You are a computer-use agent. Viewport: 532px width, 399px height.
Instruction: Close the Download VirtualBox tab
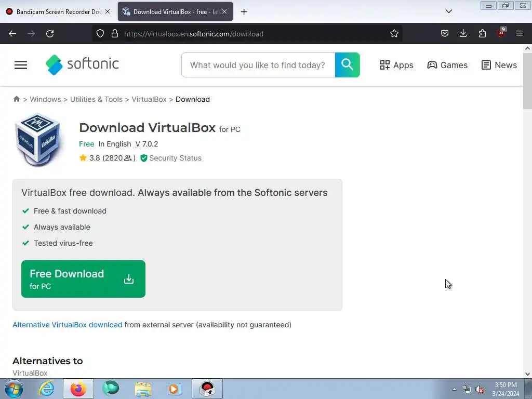(224, 11)
